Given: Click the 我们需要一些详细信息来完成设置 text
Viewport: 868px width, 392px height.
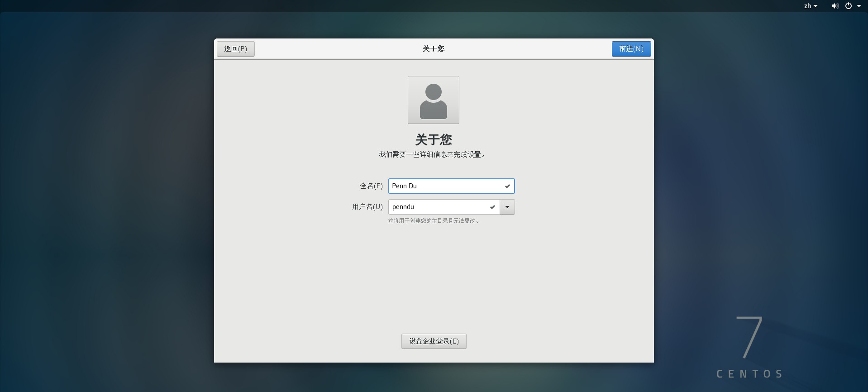Looking at the screenshot, I should click(x=432, y=154).
